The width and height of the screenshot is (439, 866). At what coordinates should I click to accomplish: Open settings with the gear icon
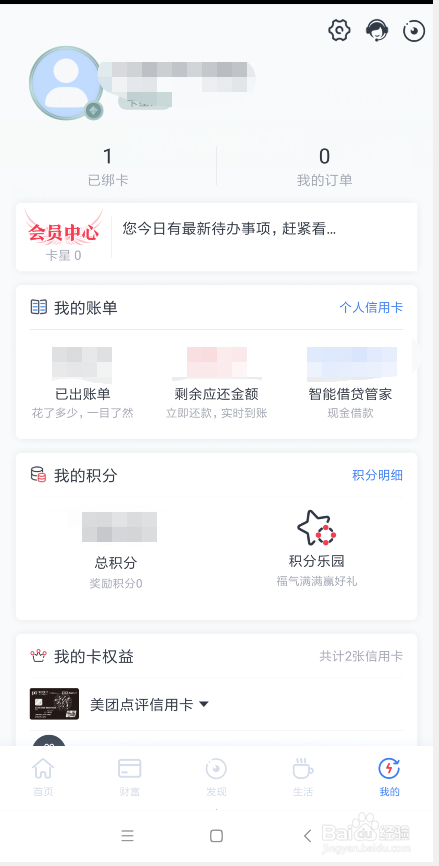pos(340,30)
